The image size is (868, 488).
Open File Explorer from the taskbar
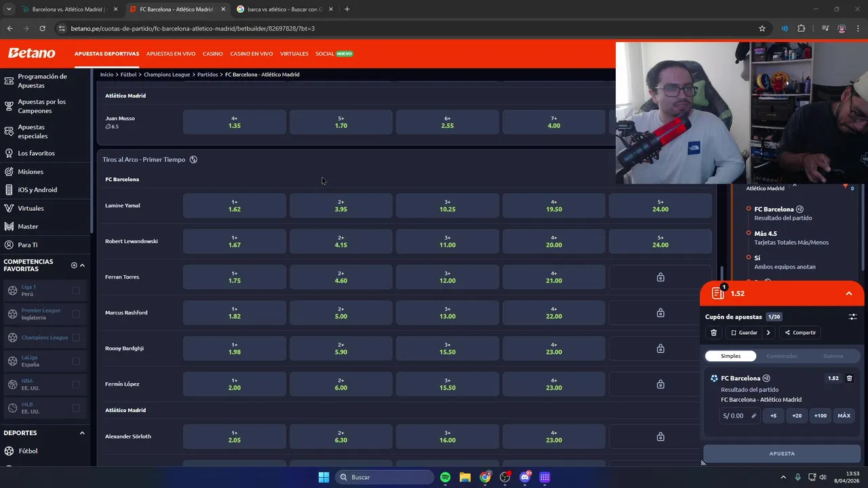(x=465, y=477)
